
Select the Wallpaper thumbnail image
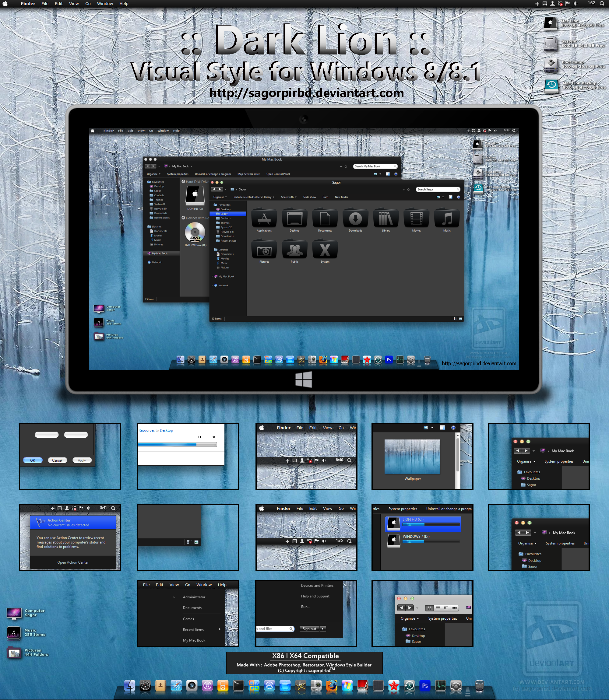[412, 457]
